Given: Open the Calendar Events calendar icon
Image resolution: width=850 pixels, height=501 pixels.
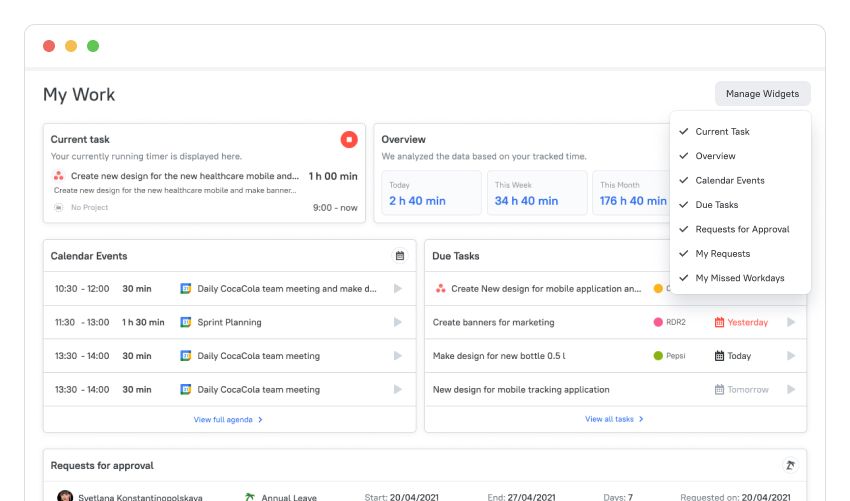Looking at the screenshot, I should point(400,255).
